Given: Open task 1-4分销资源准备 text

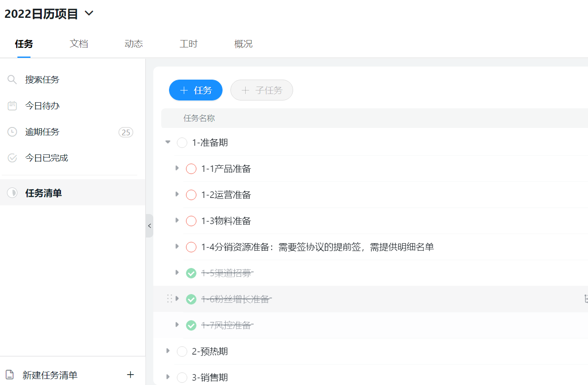Looking at the screenshot, I should coord(318,247).
